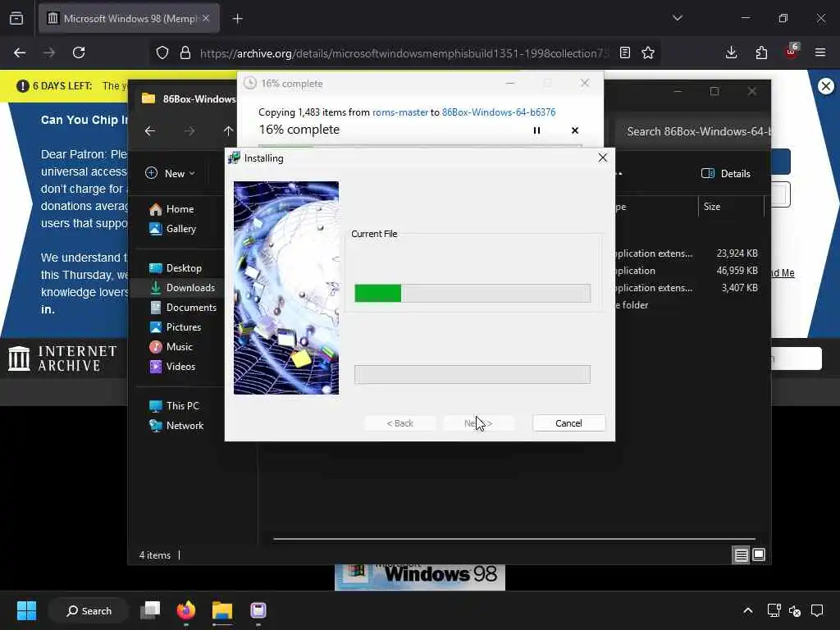Screen dimensions: 840x630
Task: Open the 86Box-Windows-64-b6376 destination link
Action: coord(498,112)
